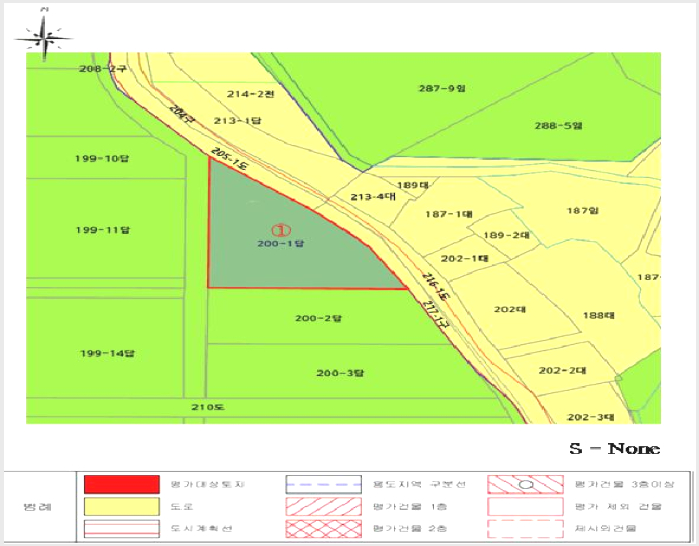699x546 pixels.
Task: Click the circled number 1 parcel marker
Action: coord(281,230)
